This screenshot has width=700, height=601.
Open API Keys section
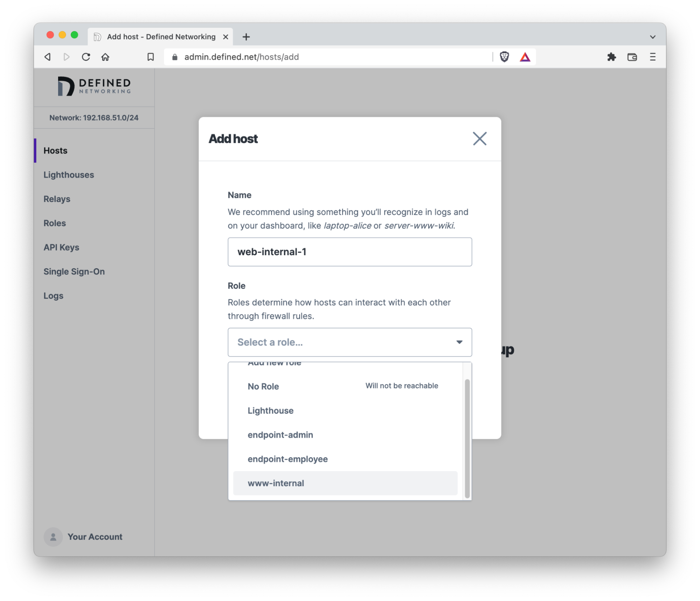pyautogui.click(x=61, y=247)
